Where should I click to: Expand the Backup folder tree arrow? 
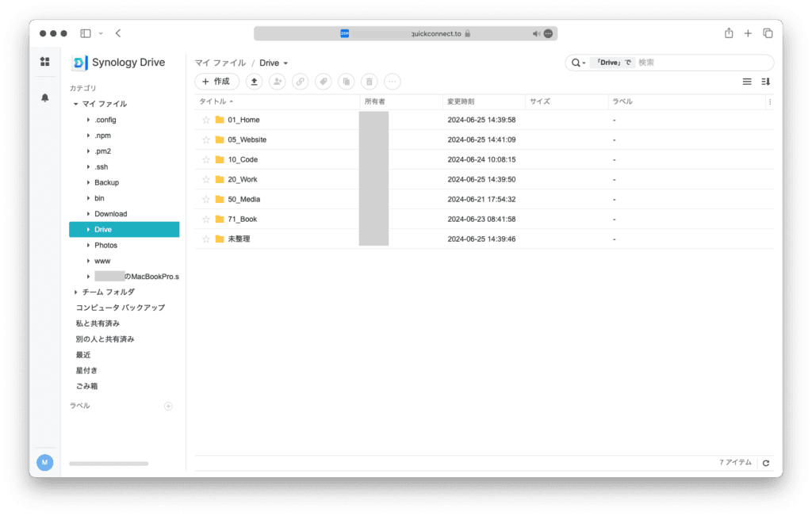(x=88, y=182)
